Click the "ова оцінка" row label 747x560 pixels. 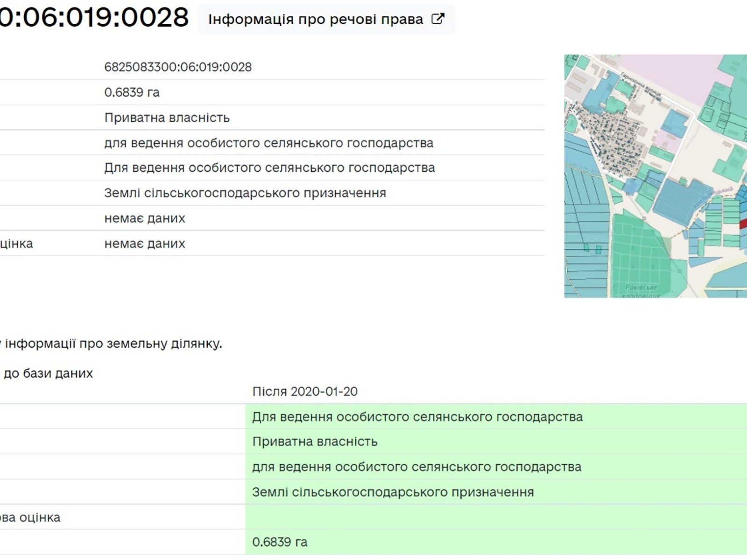30,517
